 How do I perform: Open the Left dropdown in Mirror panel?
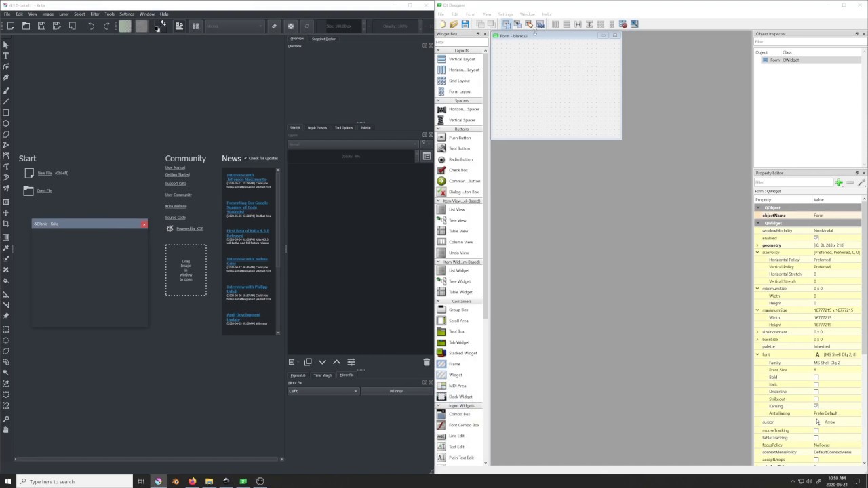pyautogui.click(x=323, y=391)
